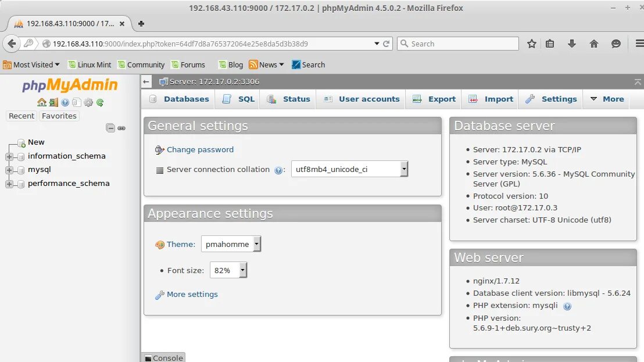Expand the information_schema tree node

click(9, 157)
